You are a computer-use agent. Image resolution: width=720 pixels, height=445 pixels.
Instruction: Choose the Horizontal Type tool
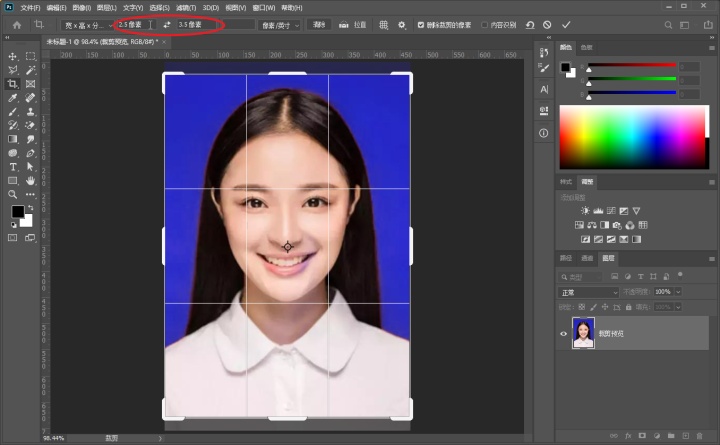tap(13, 167)
